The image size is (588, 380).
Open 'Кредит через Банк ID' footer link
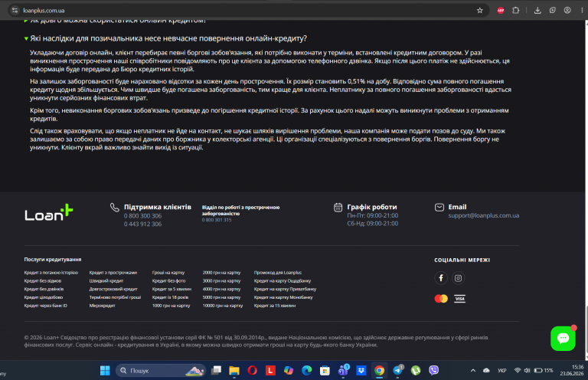point(46,306)
